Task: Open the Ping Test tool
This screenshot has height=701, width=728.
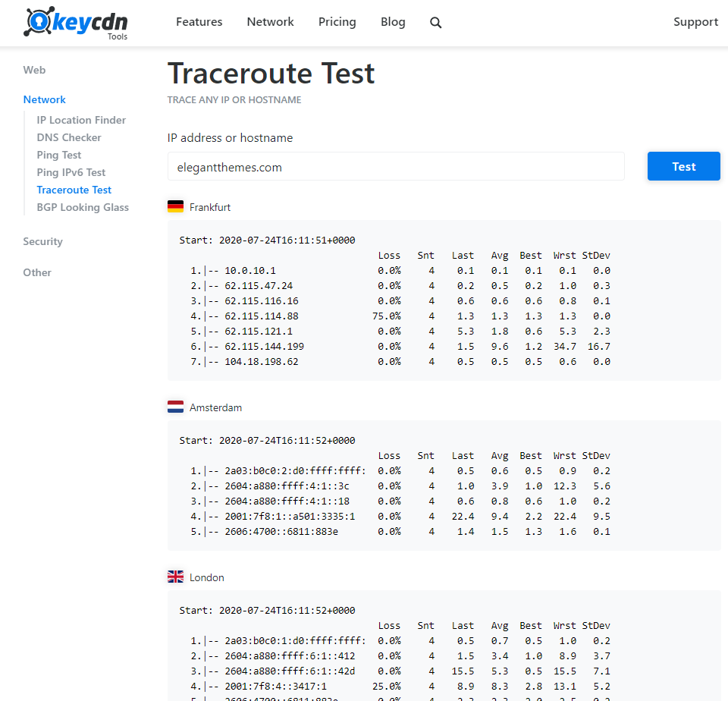Action: pyautogui.click(x=59, y=154)
